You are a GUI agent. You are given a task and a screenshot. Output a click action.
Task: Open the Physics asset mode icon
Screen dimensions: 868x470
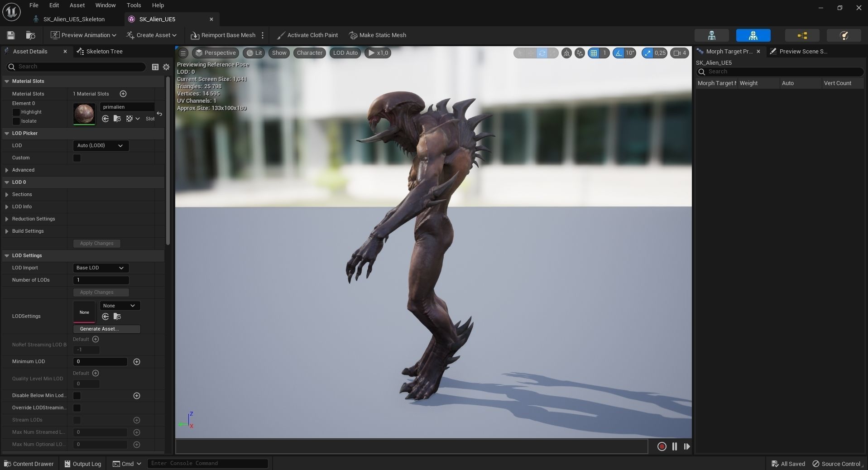coord(844,35)
